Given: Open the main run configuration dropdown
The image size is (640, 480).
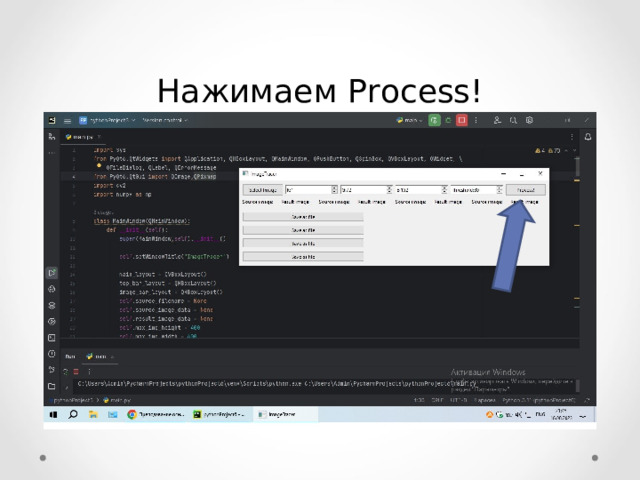Looking at the screenshot, I should [409, 120].
